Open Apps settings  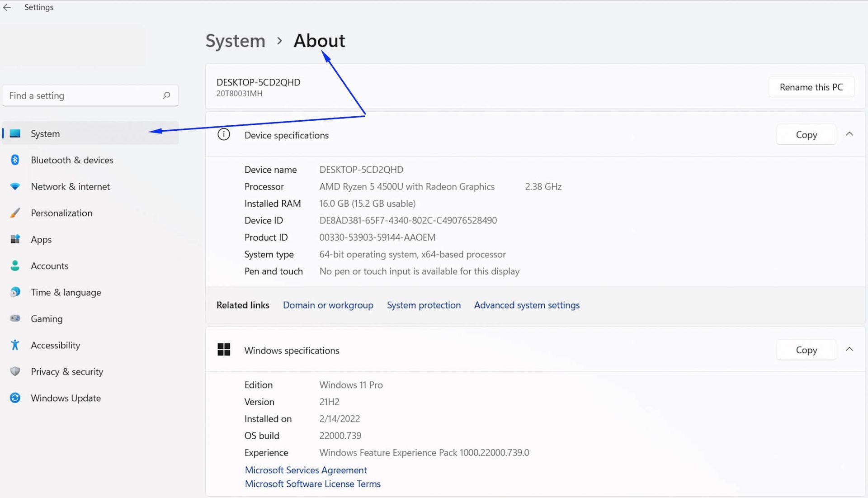click(x=90, y=239)
